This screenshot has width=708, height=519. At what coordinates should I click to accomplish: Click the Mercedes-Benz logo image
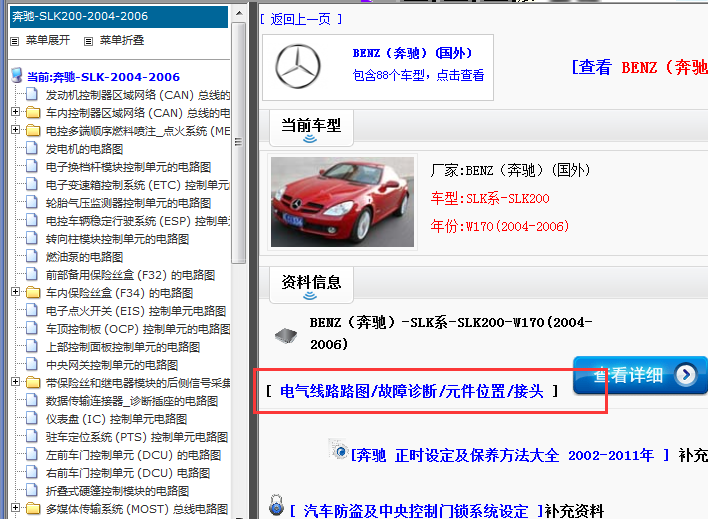click(x=298, y=66)
